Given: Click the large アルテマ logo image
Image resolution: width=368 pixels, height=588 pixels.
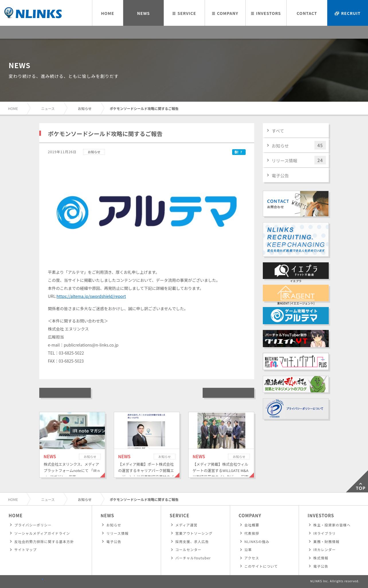Looking at the screenshot, I should 147,212.
